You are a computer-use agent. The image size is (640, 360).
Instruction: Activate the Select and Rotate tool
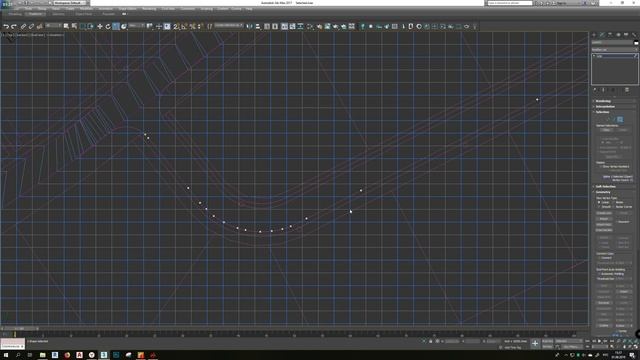(108, 26)
